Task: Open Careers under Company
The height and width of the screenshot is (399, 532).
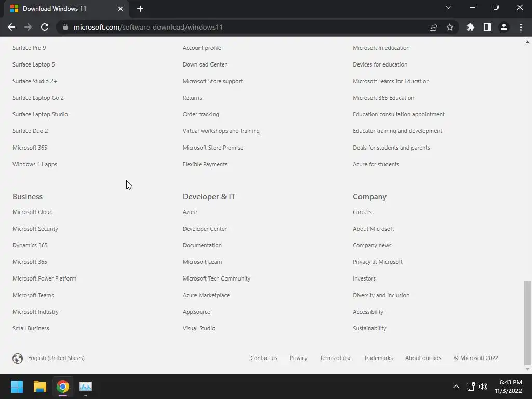Action: pos(362,212)
